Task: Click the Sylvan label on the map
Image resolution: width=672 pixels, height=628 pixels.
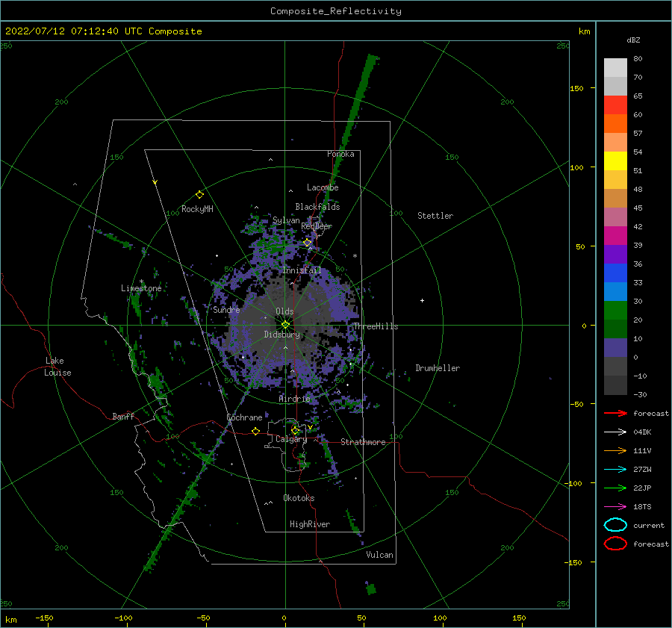Action: tap(286, 221)
